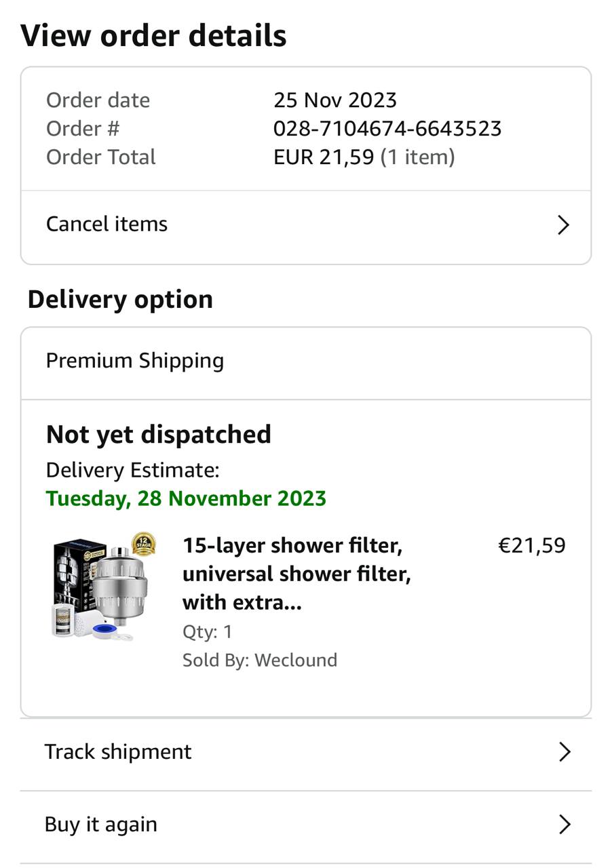This screenshot has height=868, width=612.
Task: Select the Premium Shipping delivery option
Action: coord(135,361)
